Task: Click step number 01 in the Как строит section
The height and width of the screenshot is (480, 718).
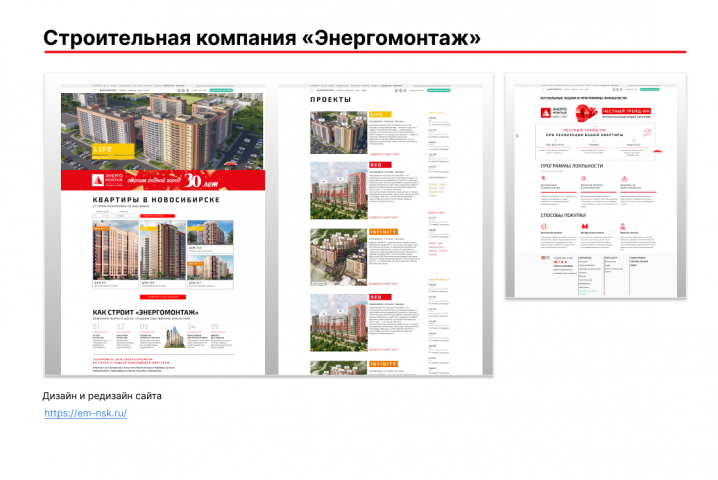Action: tap(96, 327)
